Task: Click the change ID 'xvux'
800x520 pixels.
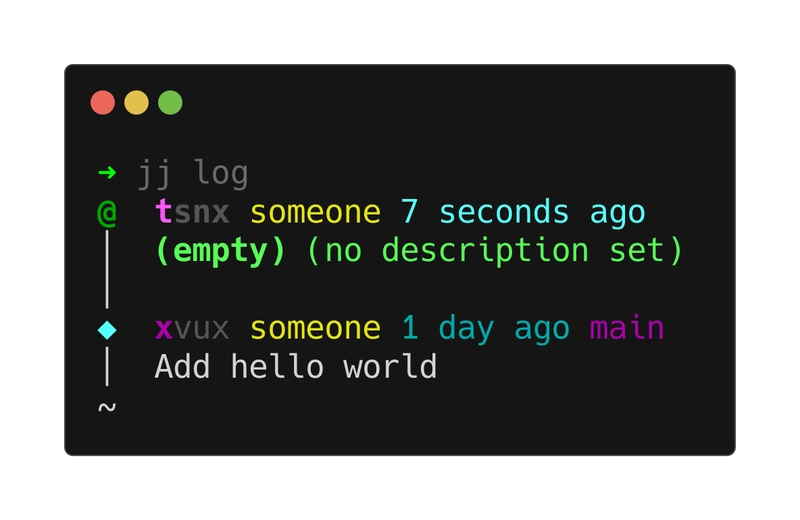Action: (x=192, y=329)
